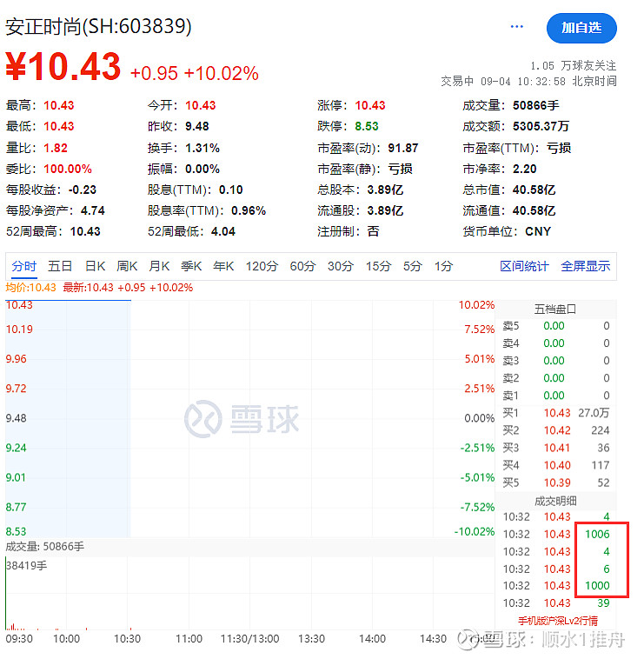
Task: Click the 加自选 add to watchlist button
Action: point(581,28)
